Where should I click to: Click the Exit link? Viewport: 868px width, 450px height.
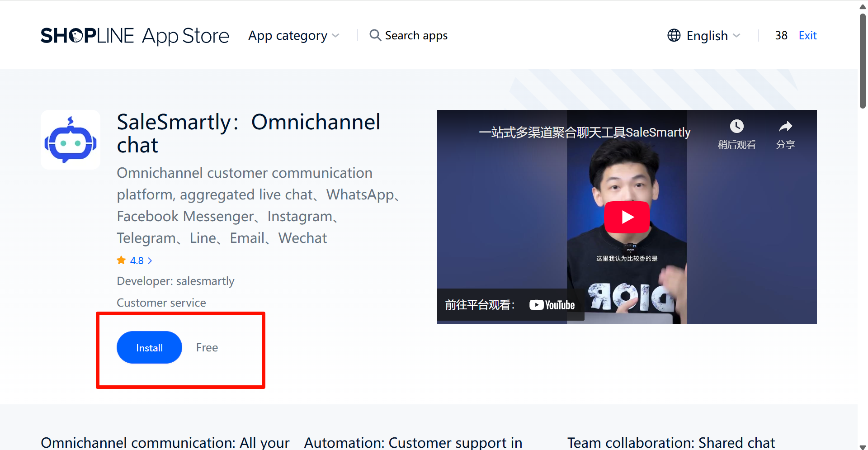pos(807,35)
